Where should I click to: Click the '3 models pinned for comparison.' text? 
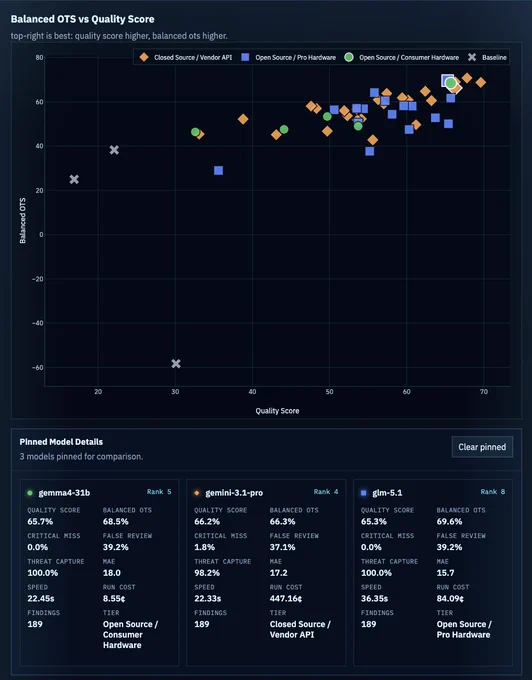pyautogui.click(x=81, y=457)
